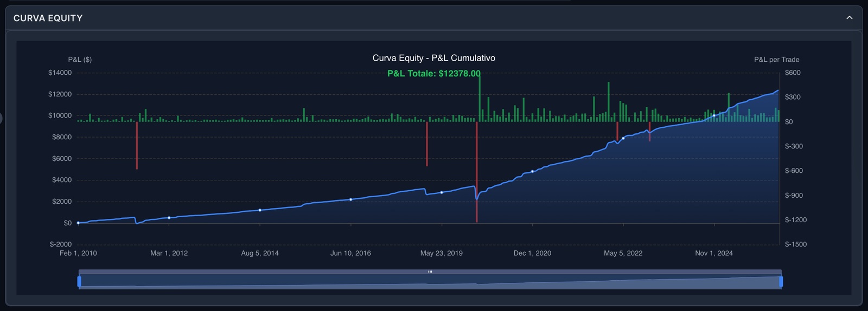Click the $12000 left axis label
The height and width of the screenshot is (311, 868).
[60, 94]
